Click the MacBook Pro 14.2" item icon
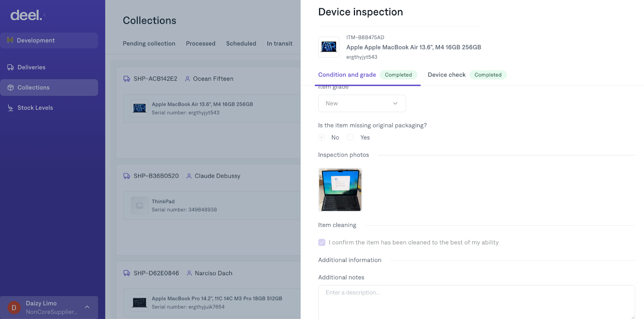The height and width of the screenshot is (319, 644). click(x=139, y=303)
